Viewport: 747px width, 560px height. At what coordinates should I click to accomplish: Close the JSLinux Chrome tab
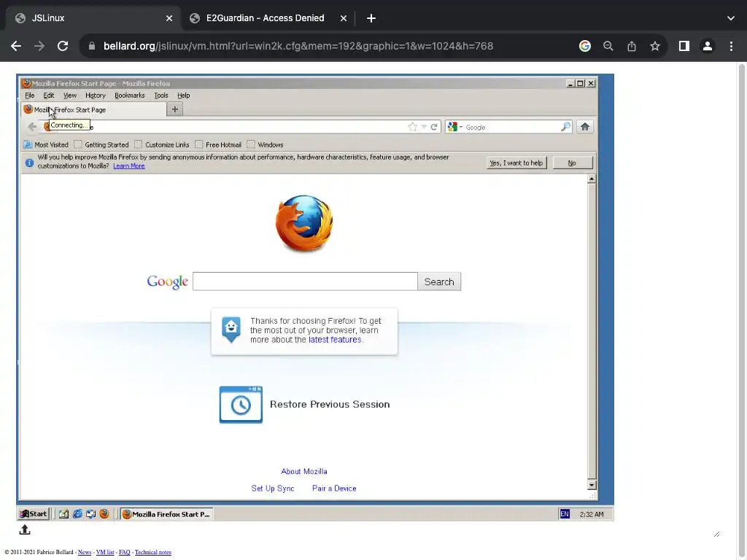[169, 18]
